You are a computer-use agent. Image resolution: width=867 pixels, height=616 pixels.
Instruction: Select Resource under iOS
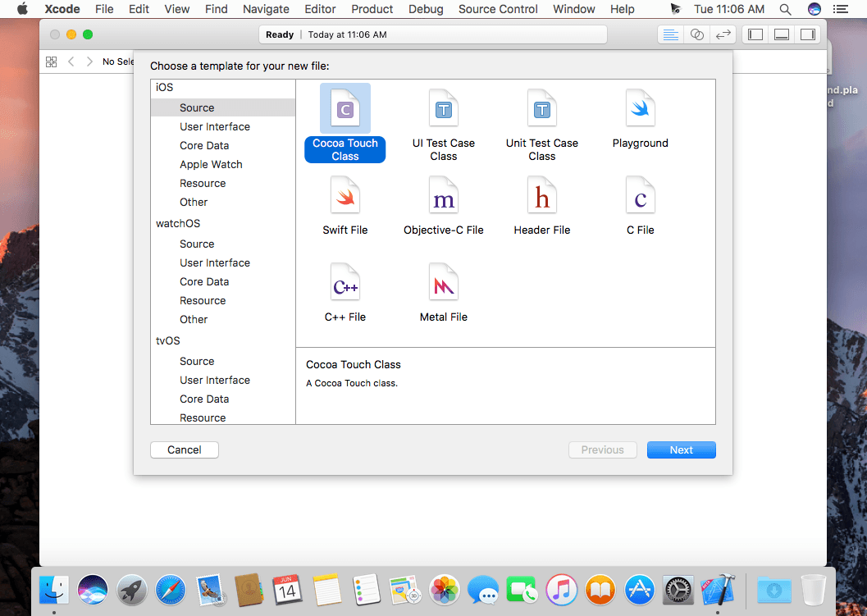coord(223,183)
